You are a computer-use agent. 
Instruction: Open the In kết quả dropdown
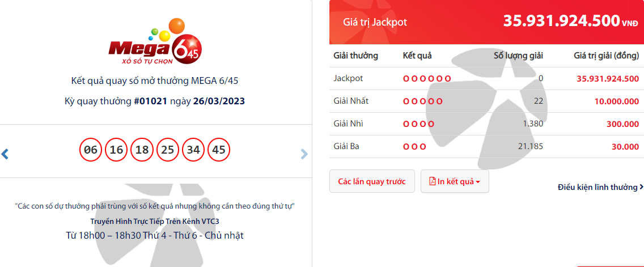coord(455,181)
